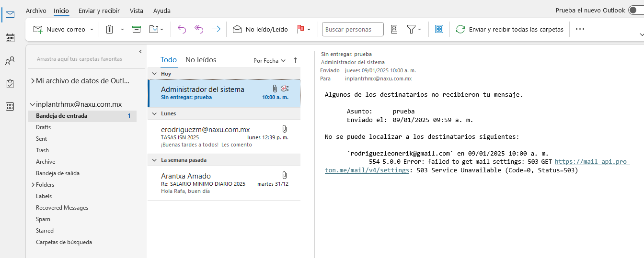Expand Mi archivo de datos de Outlook
This screenshot has width=644, height=258.
point(33,81)
